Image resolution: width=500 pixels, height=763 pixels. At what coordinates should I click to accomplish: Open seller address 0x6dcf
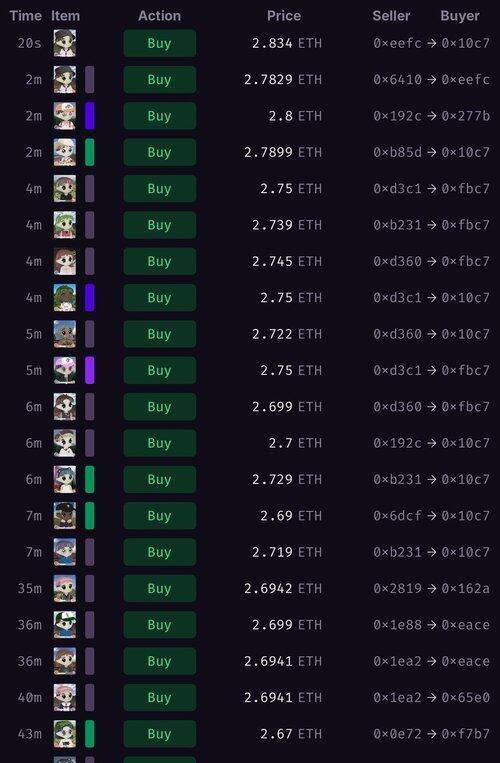[x=397, y=516]
